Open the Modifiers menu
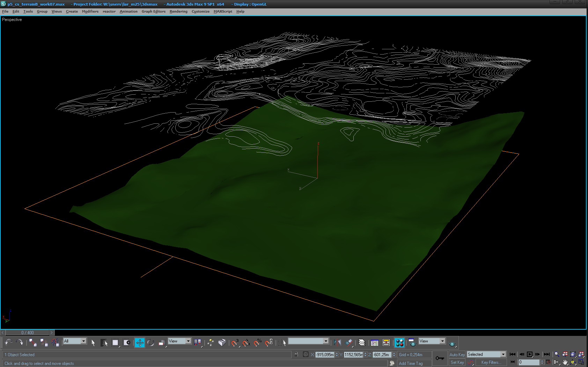This screenshot has width=588, height=367. 90,12
